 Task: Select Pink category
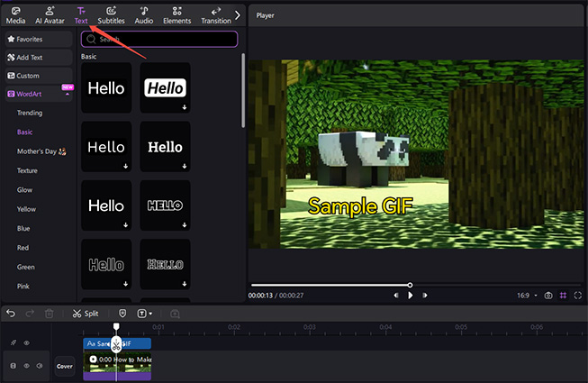coord(23,287)
